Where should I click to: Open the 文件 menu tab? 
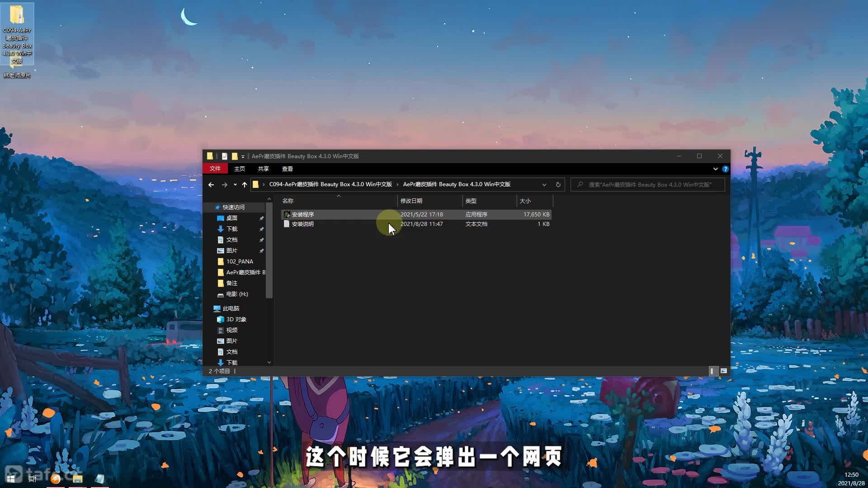click(x=215, y=169)
